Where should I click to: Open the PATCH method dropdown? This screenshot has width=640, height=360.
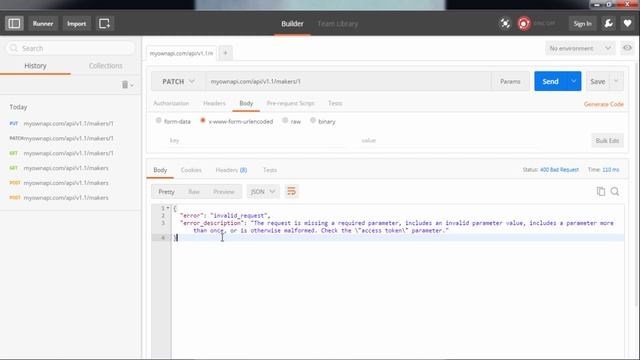point(178,82)
